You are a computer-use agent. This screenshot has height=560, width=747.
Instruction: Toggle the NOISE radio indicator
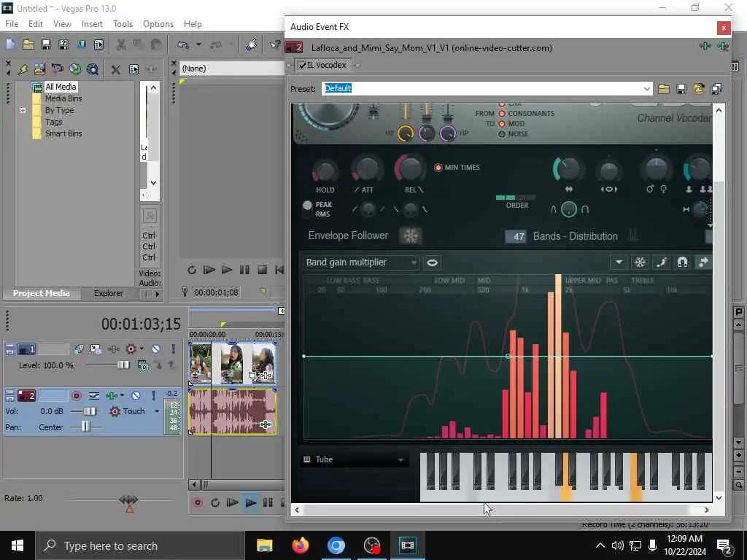[x=502, y=134]
